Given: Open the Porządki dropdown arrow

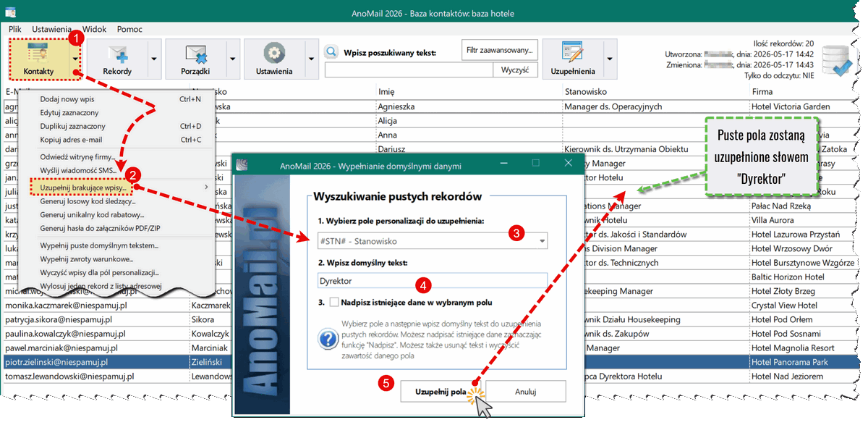Looking at the screenshot, I should pyautogui.click(x=232, y=59).
